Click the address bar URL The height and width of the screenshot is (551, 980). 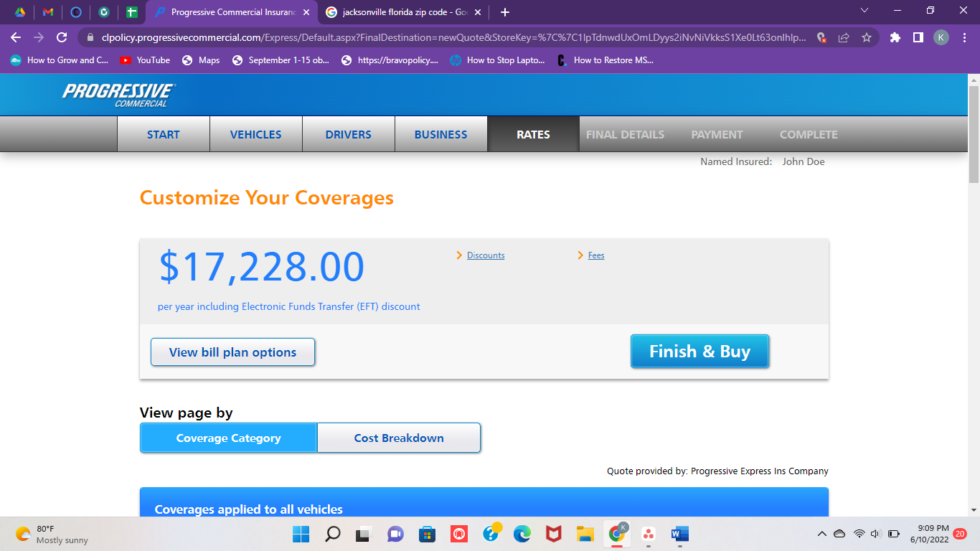tap(453, 37)
